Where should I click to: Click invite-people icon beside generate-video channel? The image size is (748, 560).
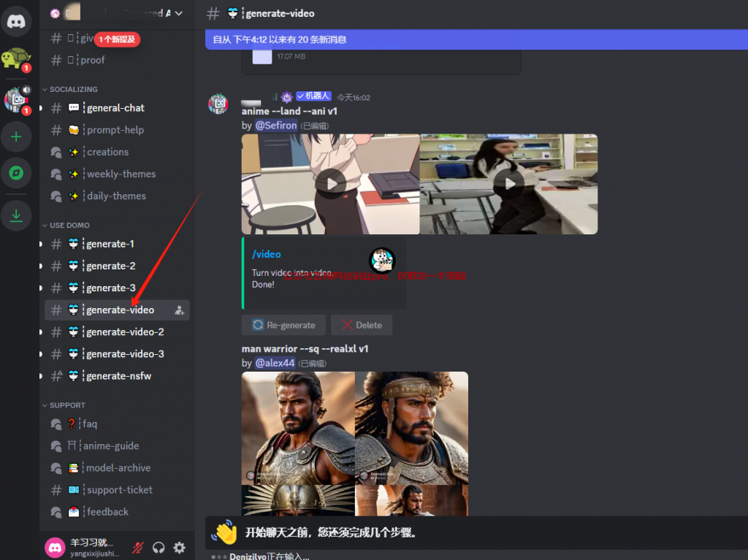click(x=180, y=310)
